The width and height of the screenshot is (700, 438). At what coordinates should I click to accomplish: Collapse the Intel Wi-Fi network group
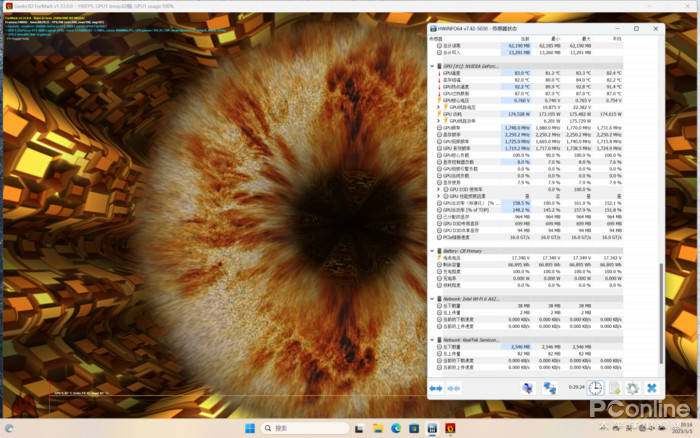coord(433,297)
